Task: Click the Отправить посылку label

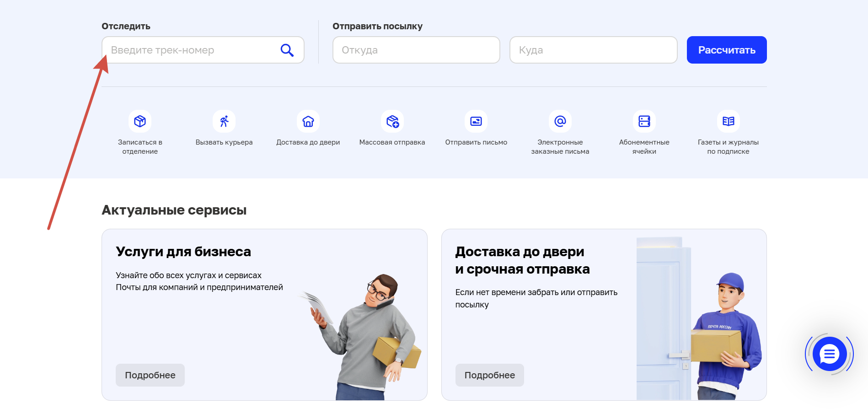Action: tap(377, 26)
